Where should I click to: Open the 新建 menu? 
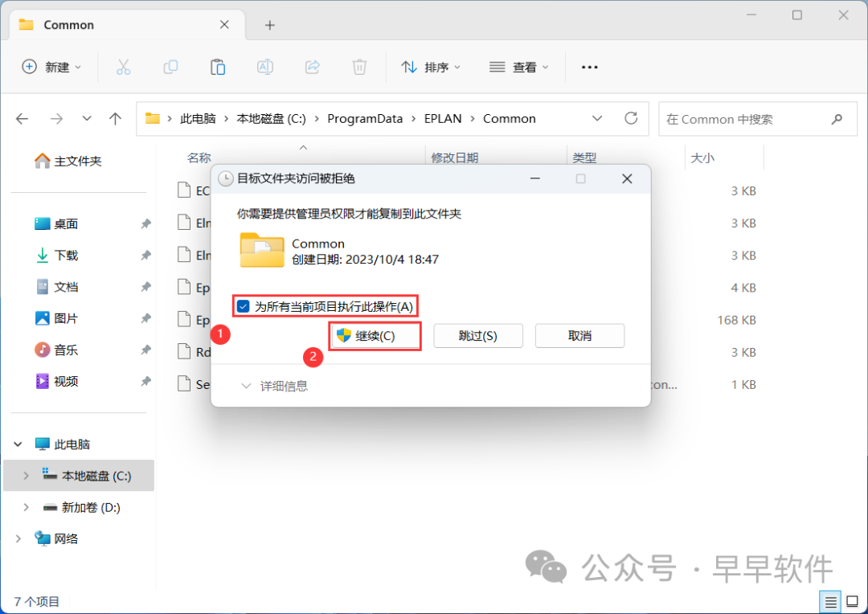pos(51,68)
